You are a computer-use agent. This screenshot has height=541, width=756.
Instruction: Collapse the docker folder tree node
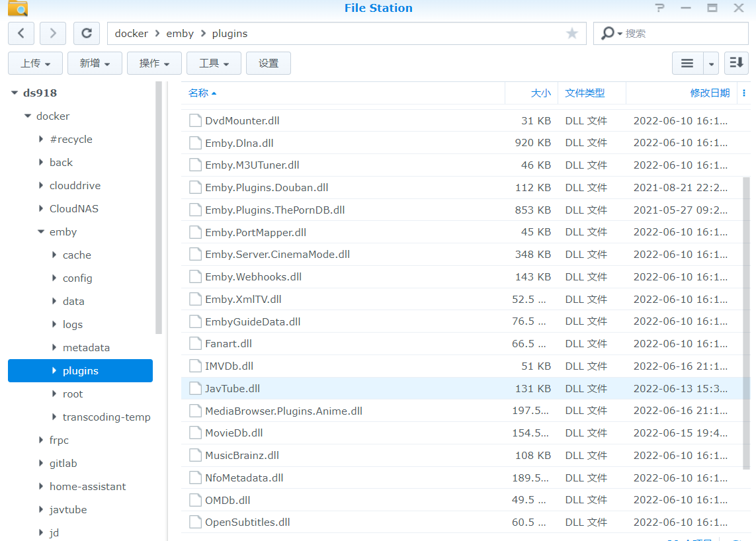(28, 116)
